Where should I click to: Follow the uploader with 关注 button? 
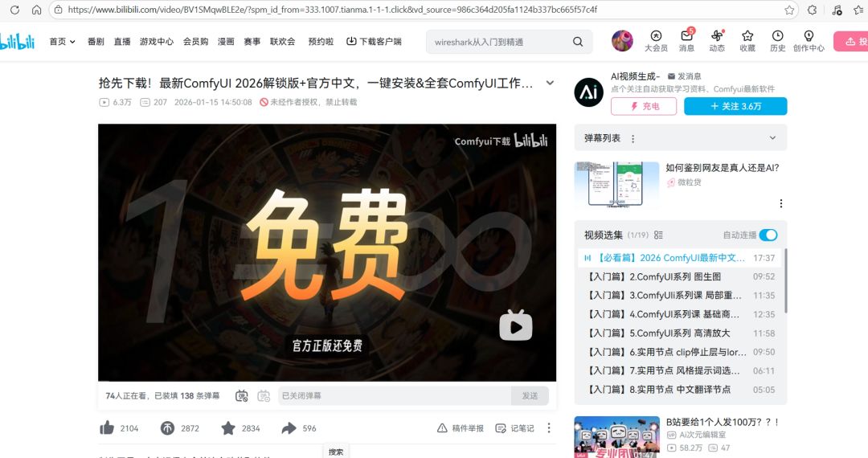735,106
